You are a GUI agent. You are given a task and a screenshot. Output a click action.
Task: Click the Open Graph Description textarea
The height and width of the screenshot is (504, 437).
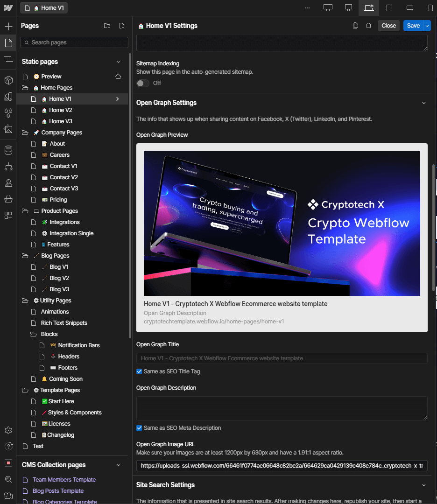point(282,408)
